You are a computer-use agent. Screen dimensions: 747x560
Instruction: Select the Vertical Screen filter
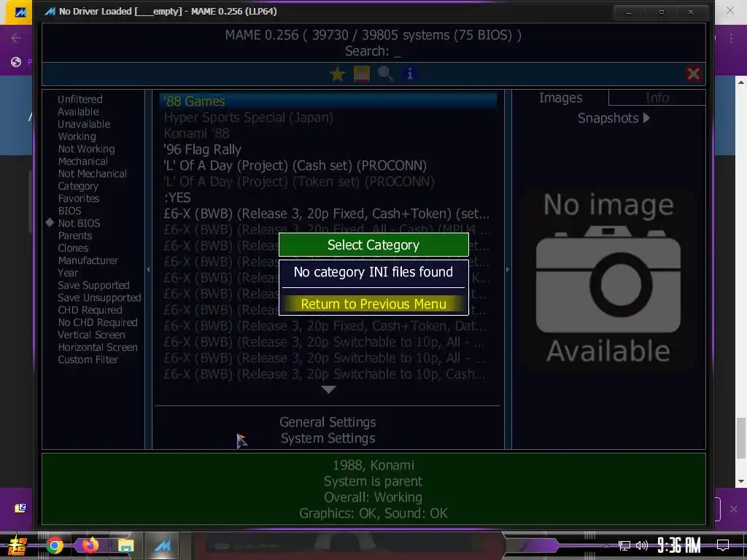coord(91,334)
